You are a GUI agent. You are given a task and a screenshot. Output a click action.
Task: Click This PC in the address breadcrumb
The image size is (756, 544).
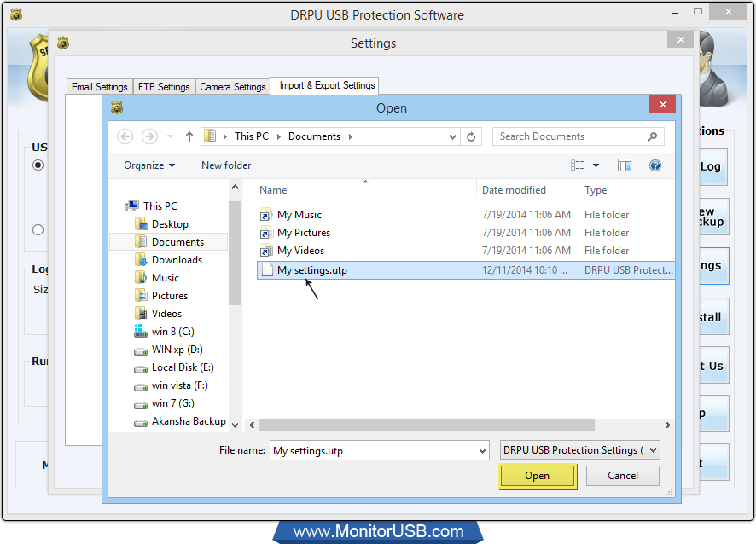tap(251, 136)
